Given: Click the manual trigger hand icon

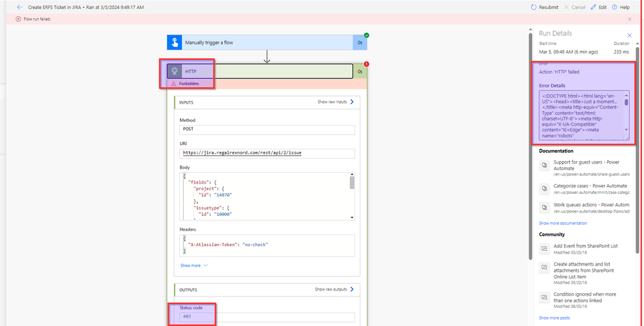Looking at the screenshot, I should tap(175, 43).
